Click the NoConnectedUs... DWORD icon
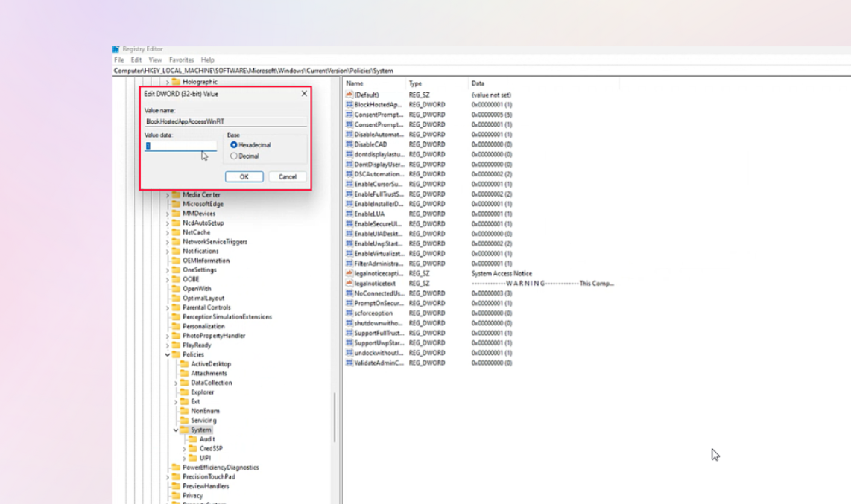Viewport: 851px width, 504px height. [349, 293]
